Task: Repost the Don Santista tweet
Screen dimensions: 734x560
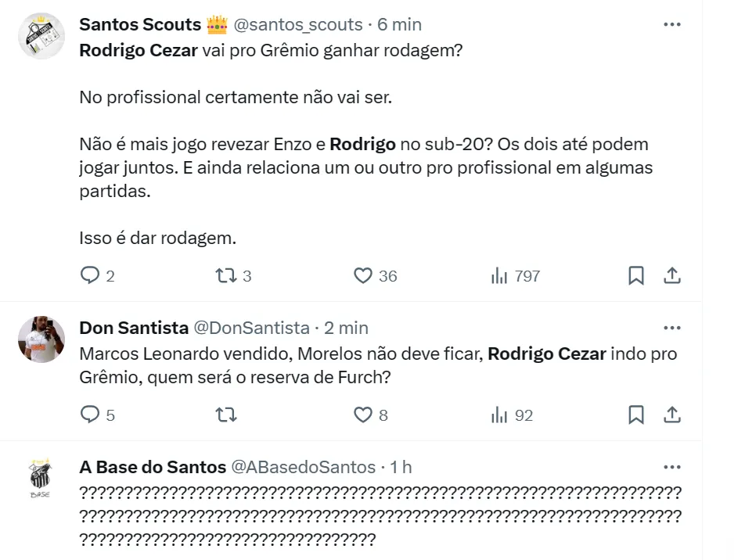Action: (225, 415)
